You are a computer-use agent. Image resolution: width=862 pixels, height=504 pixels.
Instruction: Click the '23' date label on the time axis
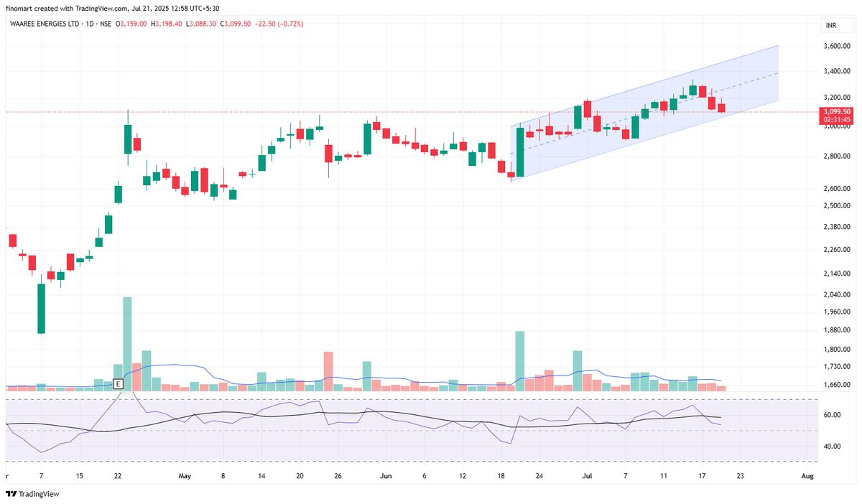click(740, 476)
